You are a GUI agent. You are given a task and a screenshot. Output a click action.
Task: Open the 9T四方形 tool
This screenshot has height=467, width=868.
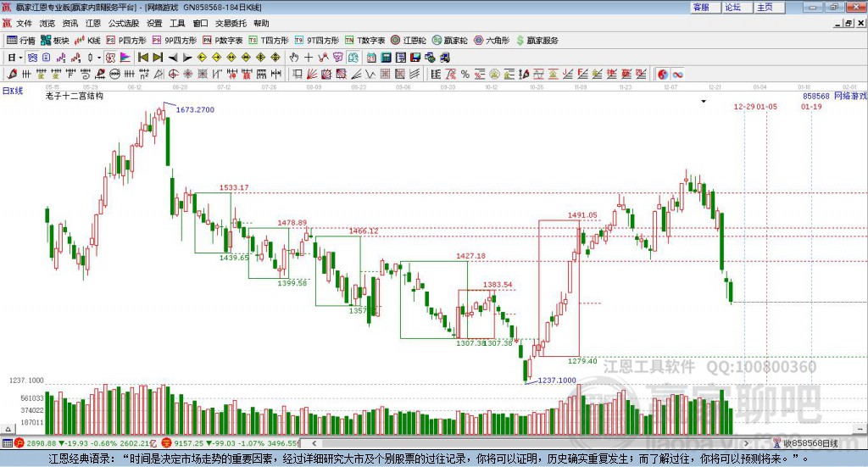[317, 41]
